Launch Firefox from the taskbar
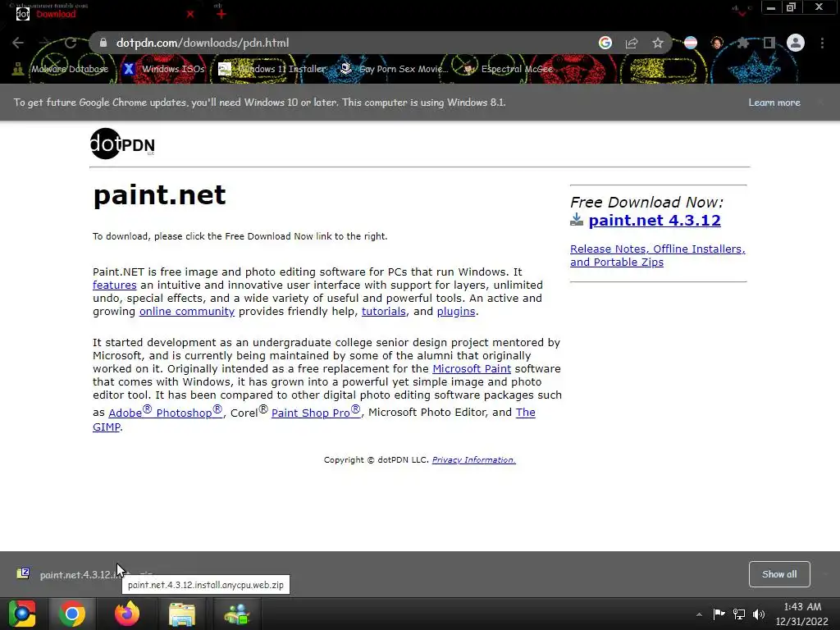Viewport: 840px width, 630px height. coord(127,614)
